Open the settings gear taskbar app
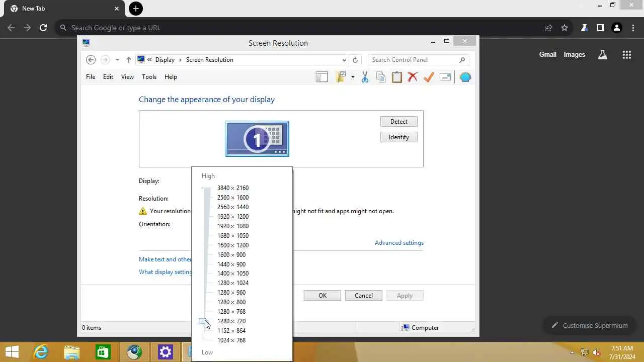644x362 pixels. [x=166, y=352]
